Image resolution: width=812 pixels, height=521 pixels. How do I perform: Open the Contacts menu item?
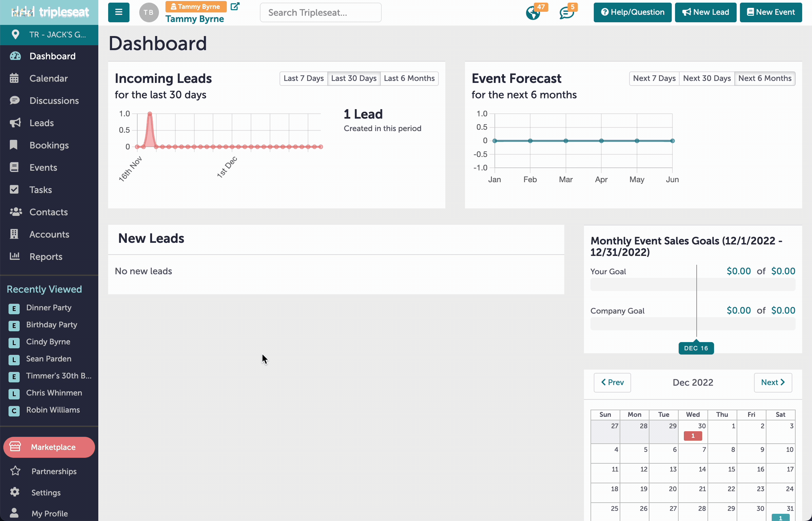tap(49, 212)
